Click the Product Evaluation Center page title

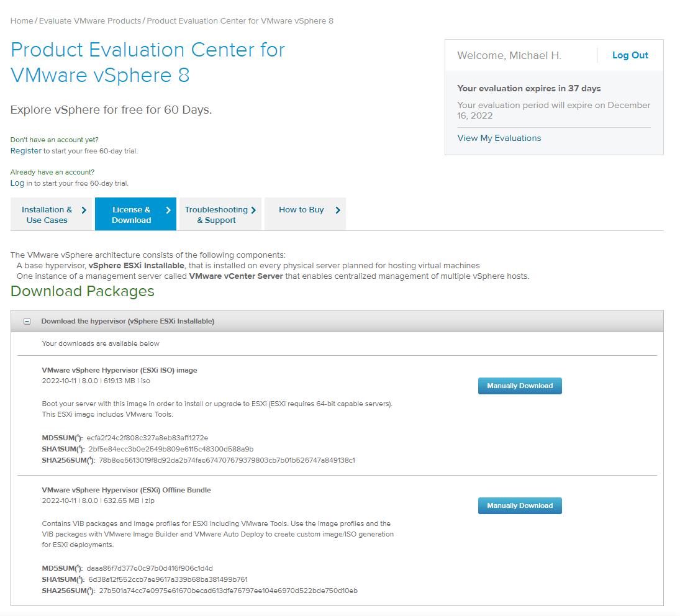[147, 63]
